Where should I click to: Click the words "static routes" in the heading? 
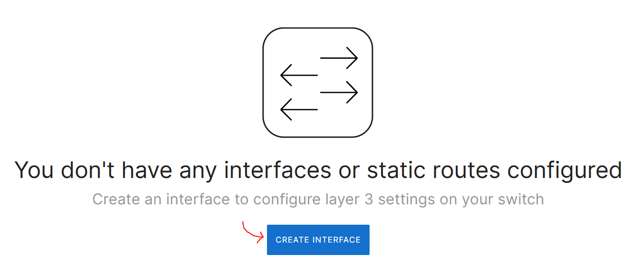point(433,170)
